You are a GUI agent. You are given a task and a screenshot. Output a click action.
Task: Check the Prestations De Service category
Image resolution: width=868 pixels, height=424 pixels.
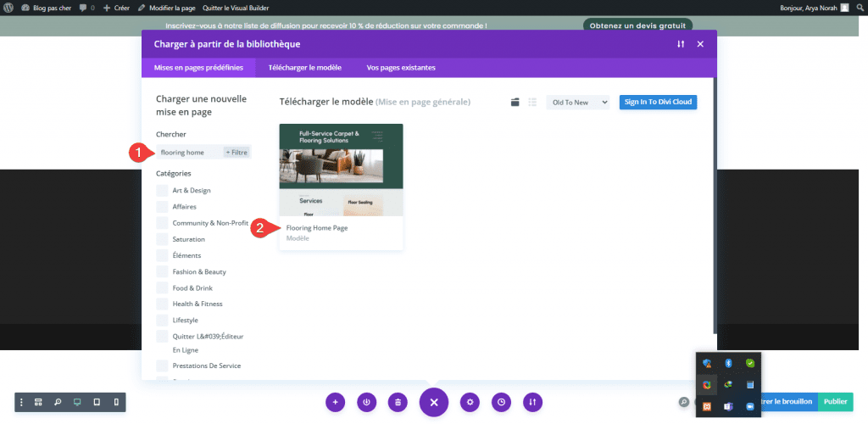[162, 365]
